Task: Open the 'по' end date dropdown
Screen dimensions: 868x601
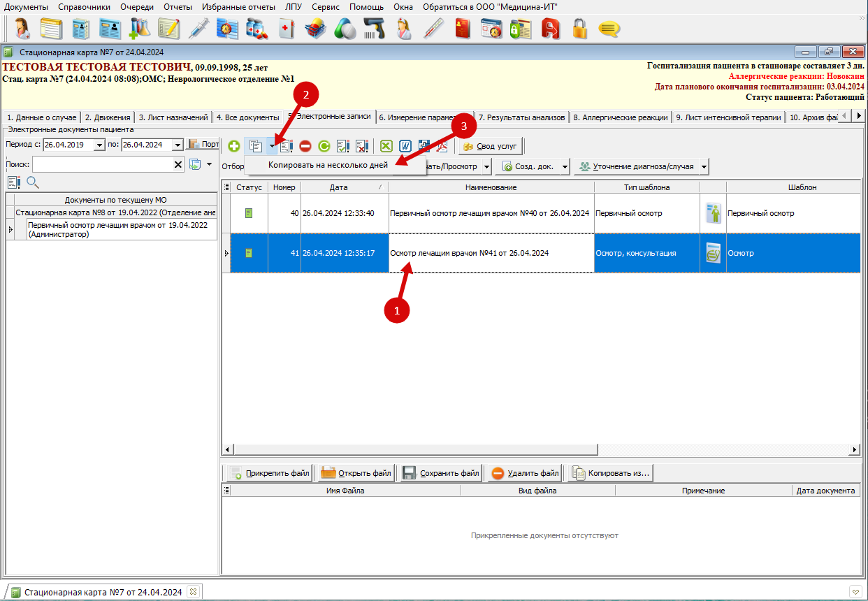Action: (178, 145)
